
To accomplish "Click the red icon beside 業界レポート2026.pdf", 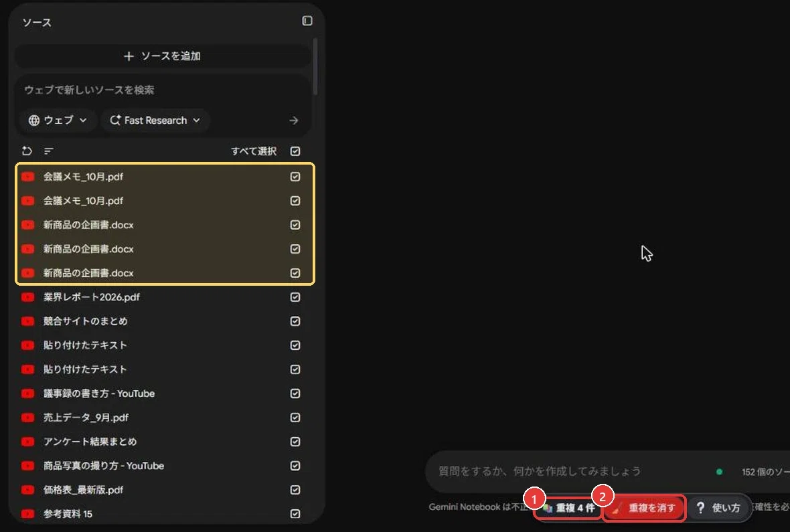I will pos(27,297).
